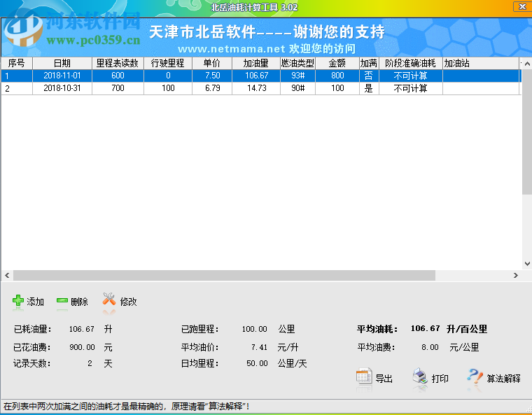Click the green minus Delete icon

coord(62,301)
